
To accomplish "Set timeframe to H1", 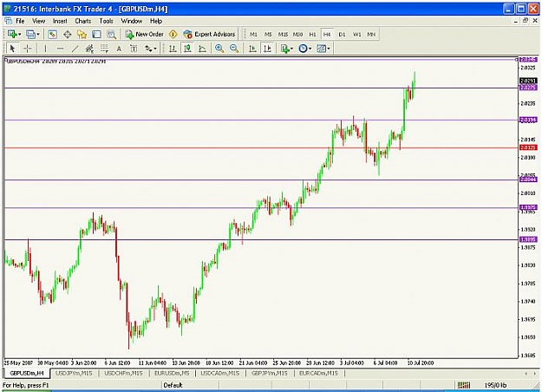I will coord(312,34).
